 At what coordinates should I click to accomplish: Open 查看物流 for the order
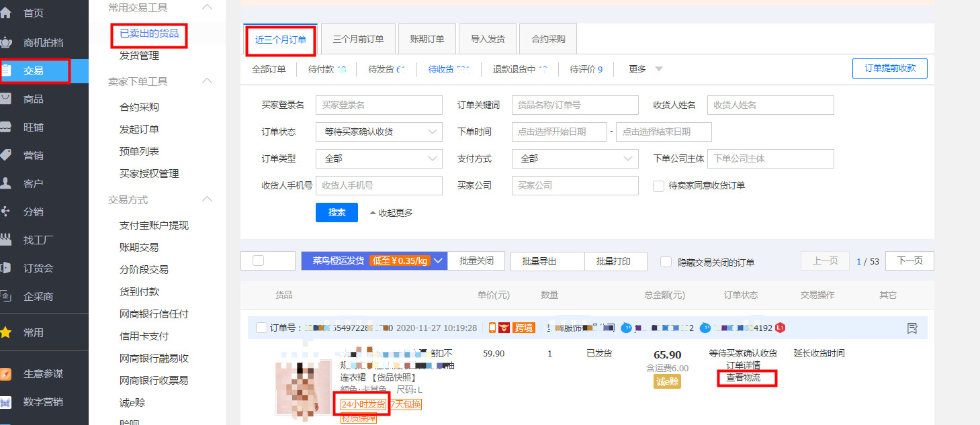click(x=746, y=379)
